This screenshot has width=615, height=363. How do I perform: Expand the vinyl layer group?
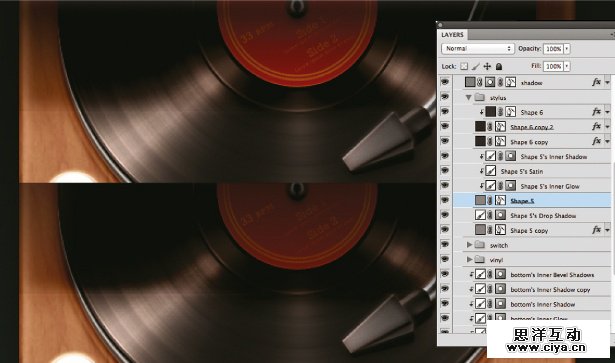click(469, 259)
